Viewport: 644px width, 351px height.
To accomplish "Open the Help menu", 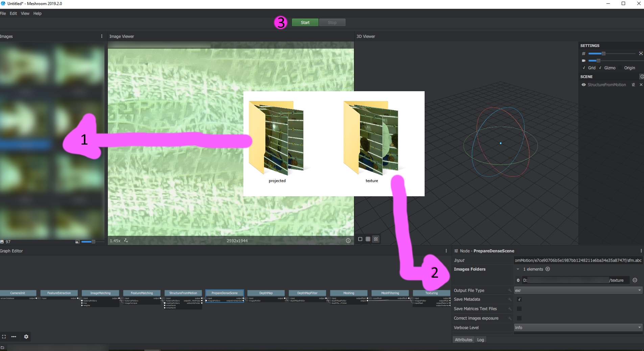I will click(37, 14).
